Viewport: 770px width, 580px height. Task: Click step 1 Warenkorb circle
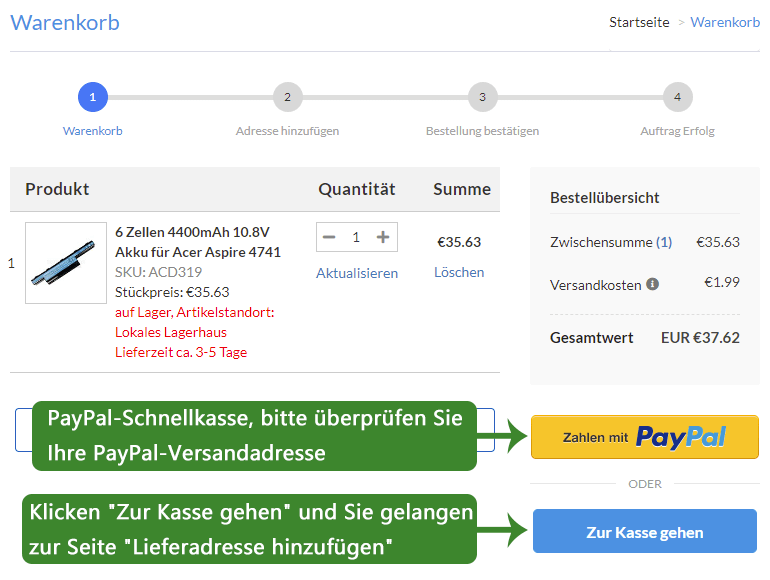click(93, 97)
